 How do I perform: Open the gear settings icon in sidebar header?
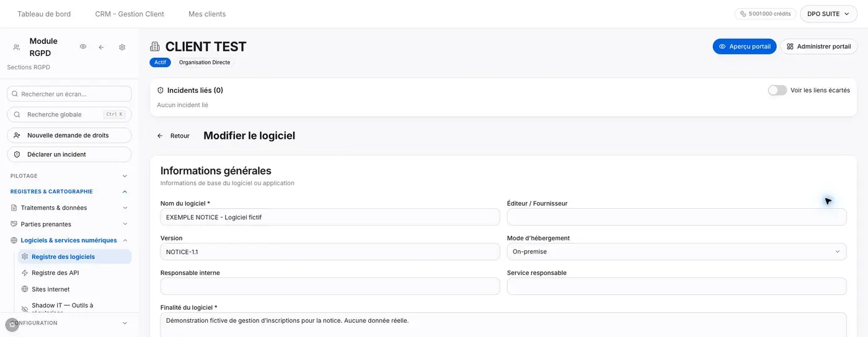tap(122, 47)
